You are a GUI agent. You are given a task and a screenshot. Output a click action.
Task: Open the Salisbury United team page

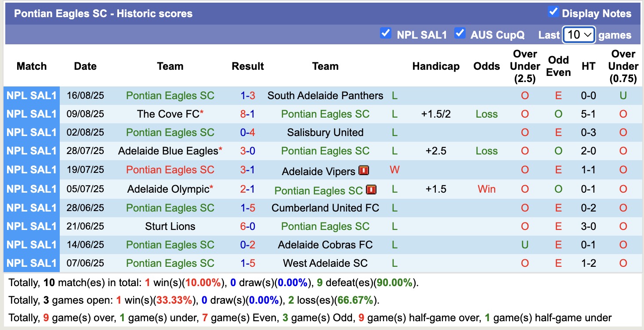(325, 132)
